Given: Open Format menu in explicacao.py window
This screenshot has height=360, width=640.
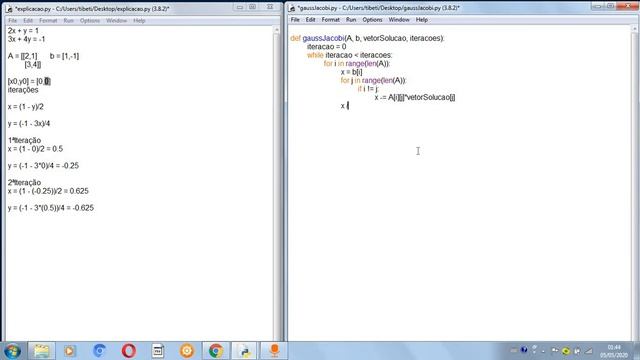Looking at the screenshot, I should click(48, 20).
